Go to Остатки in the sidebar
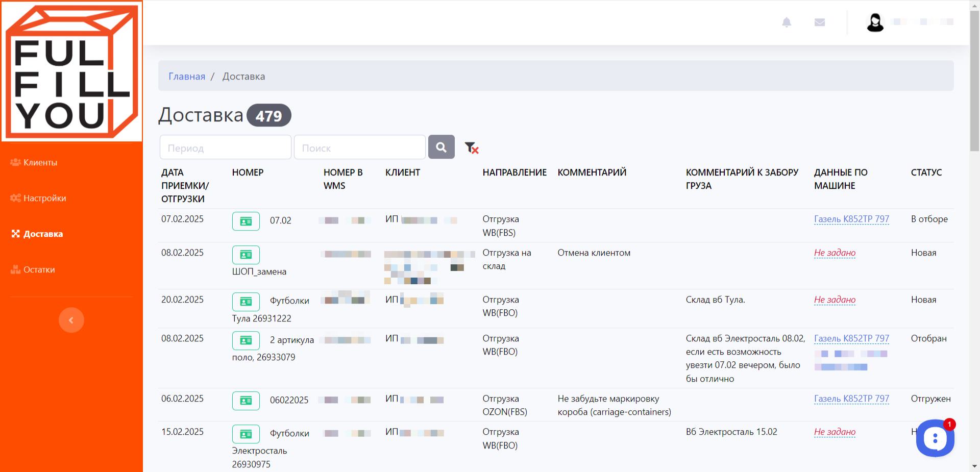Viewport: 980px width, 472px height. pos(39,269)
